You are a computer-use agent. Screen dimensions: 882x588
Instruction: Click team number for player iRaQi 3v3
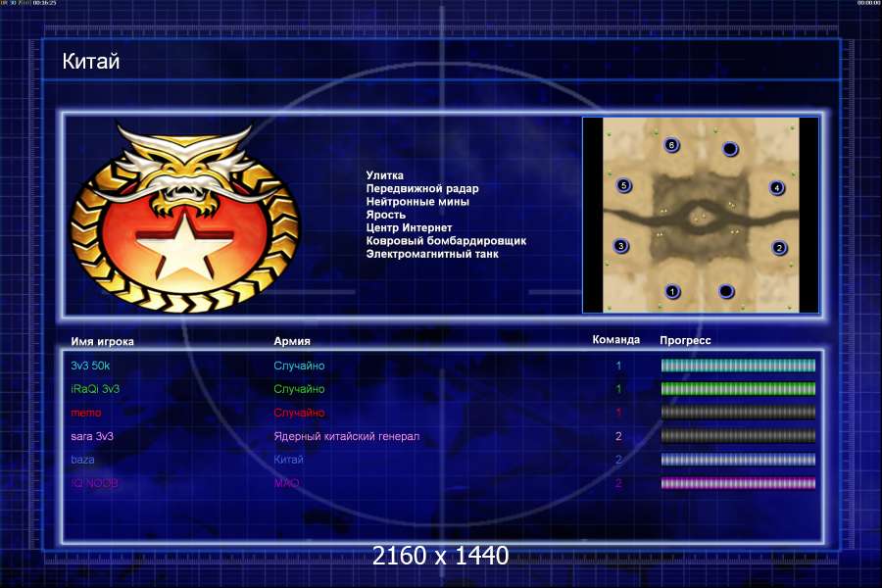tap(618, 389)
